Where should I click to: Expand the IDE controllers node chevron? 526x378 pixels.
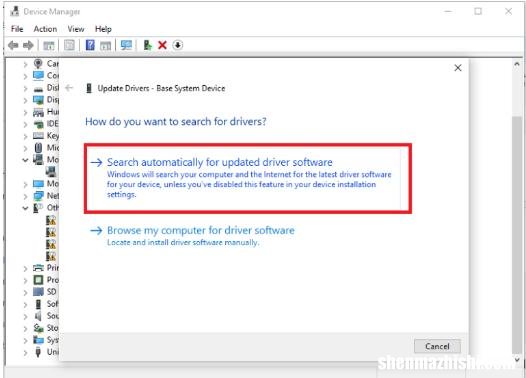25,124
